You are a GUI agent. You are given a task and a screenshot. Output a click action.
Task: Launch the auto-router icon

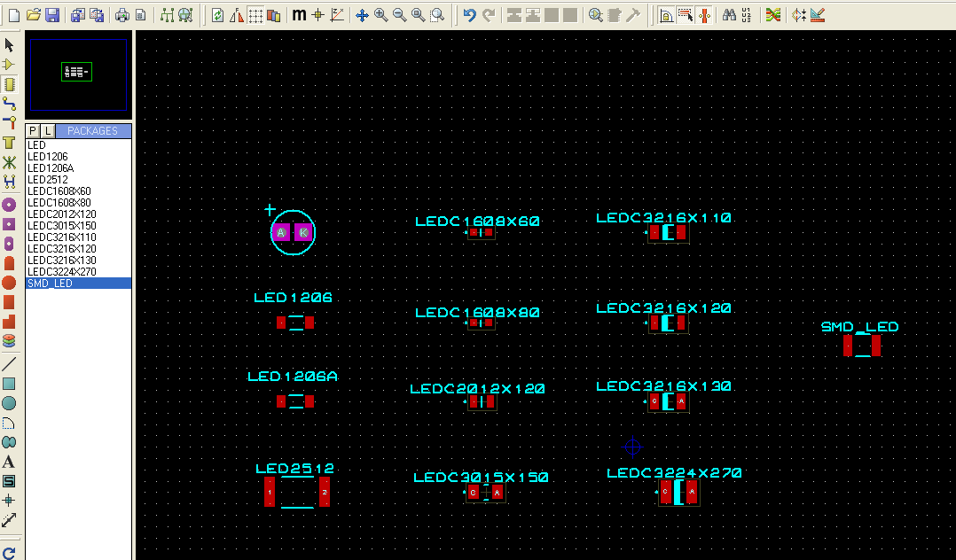[x=773, y=15]
